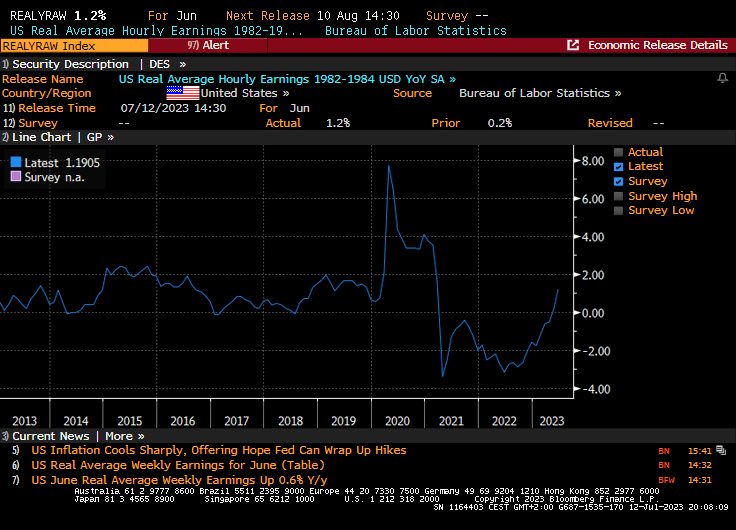
Task: Open the Line Chart section
Action: (37, 138)
